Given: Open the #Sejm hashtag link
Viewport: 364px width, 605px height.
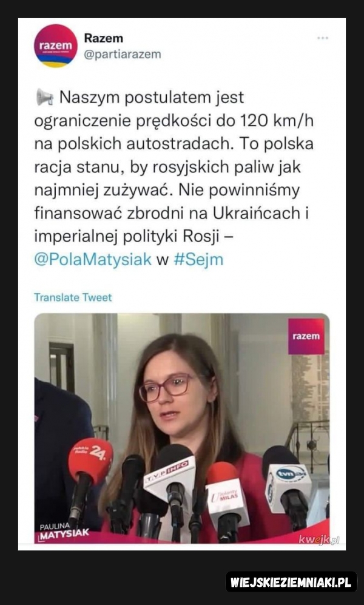Looking at the screenshot, I should [x=198, y=260].
